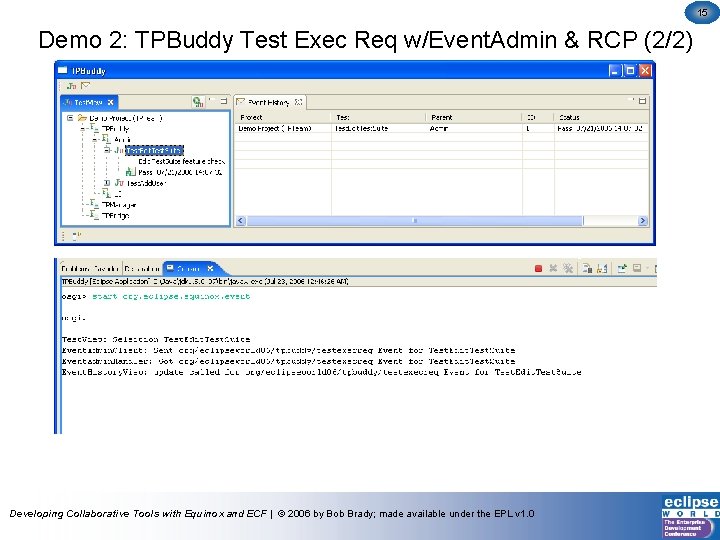The image size is (720, 540).
Task: Click the green Pass result icon in the tree
Action: (131, 172)
